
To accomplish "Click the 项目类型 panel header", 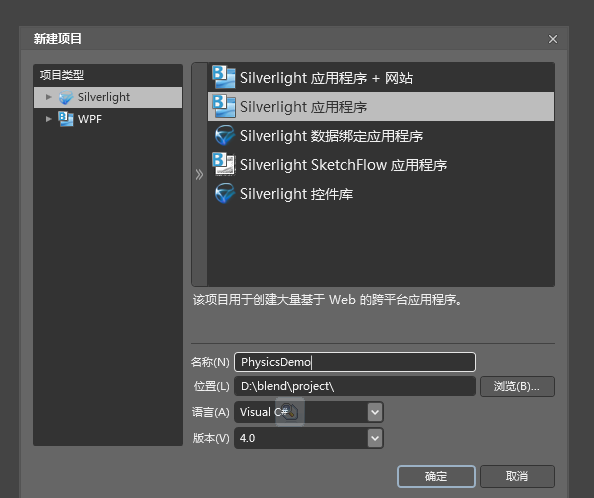I will pos(108,75).
